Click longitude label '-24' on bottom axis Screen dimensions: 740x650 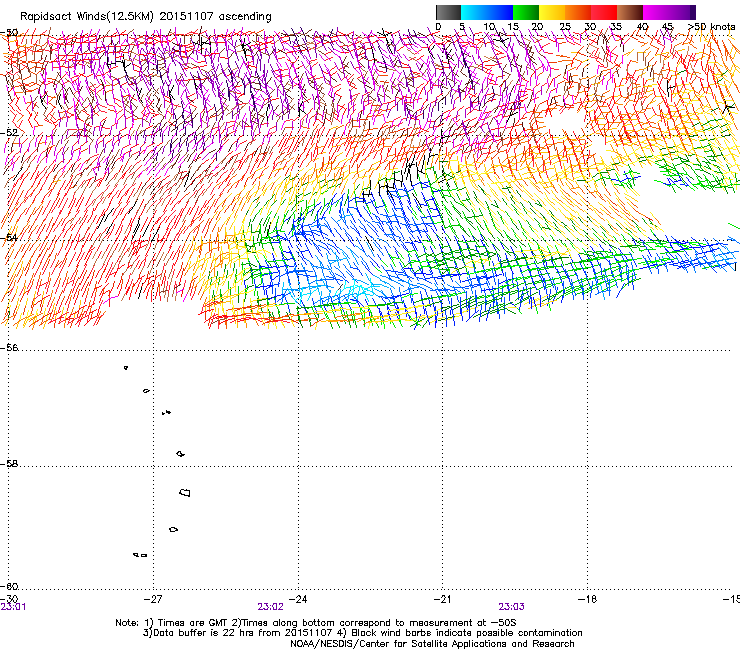coord(298,599)
